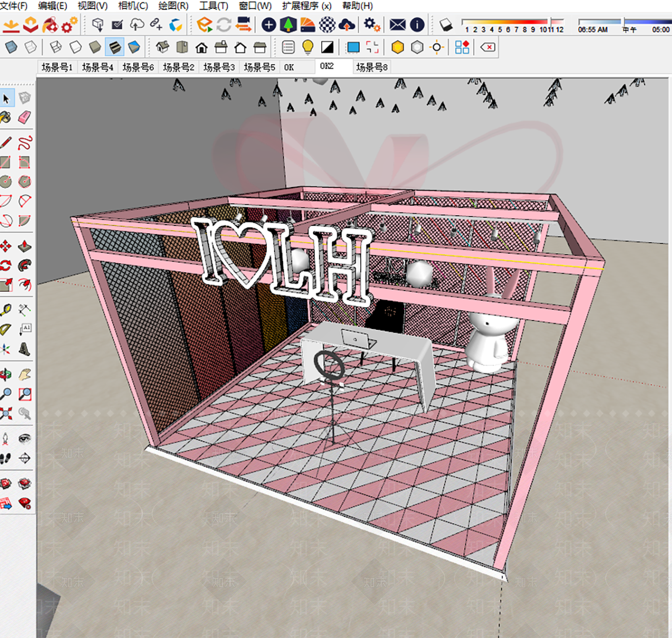Choose the Follow Me tool

click(25, 266)
